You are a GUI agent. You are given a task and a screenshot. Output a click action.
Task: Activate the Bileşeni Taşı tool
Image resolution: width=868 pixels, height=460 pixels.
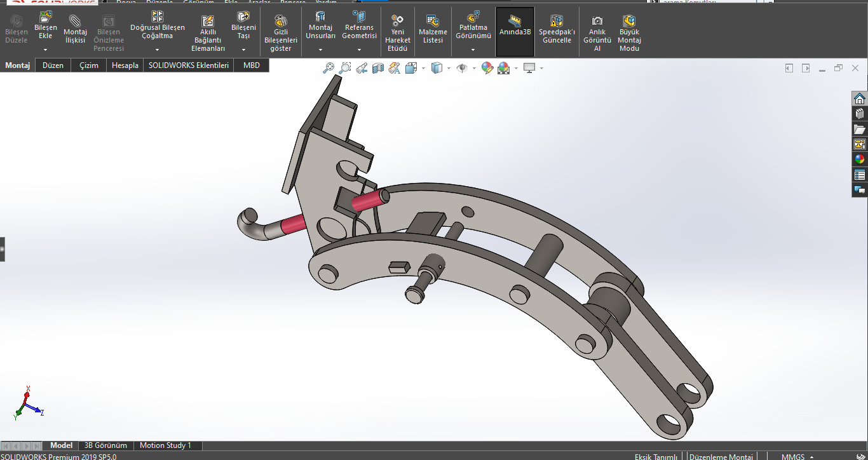[243, 25]
